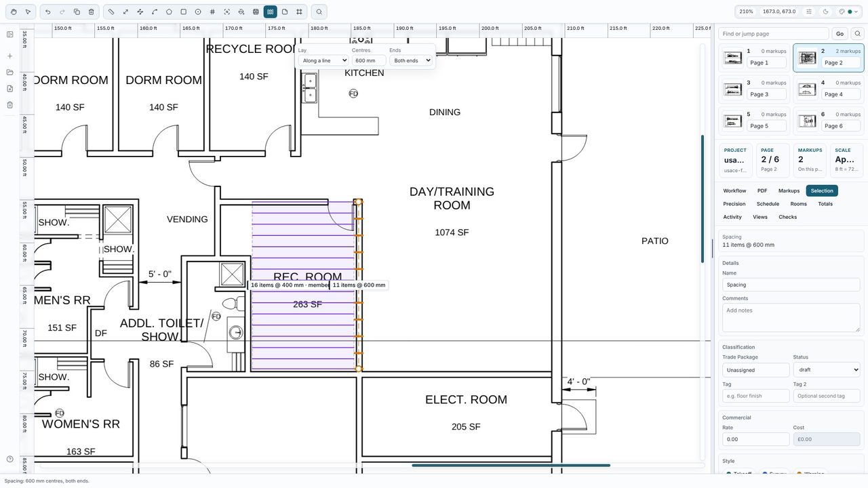Undo the last action
This screenshot has width=868, height=488.
(x=47, y=12)
